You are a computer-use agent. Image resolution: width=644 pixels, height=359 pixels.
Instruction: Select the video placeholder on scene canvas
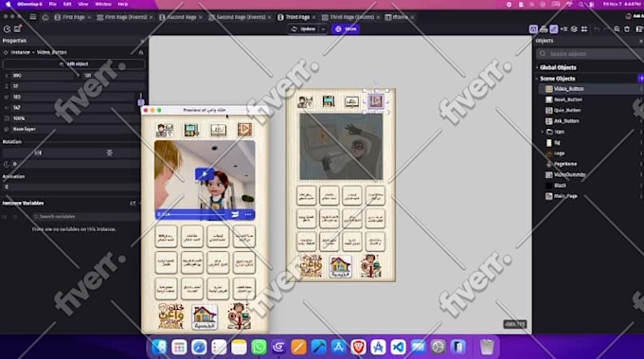[341, 147]
